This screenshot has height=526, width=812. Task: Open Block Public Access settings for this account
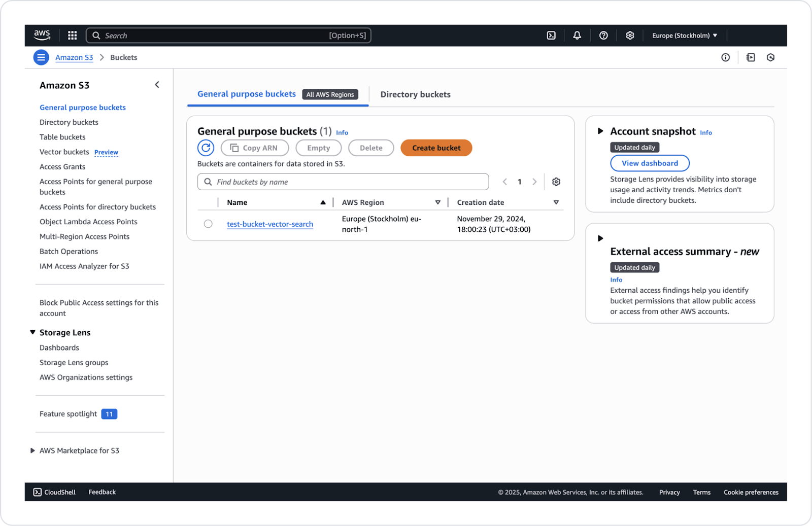(99, 308)
